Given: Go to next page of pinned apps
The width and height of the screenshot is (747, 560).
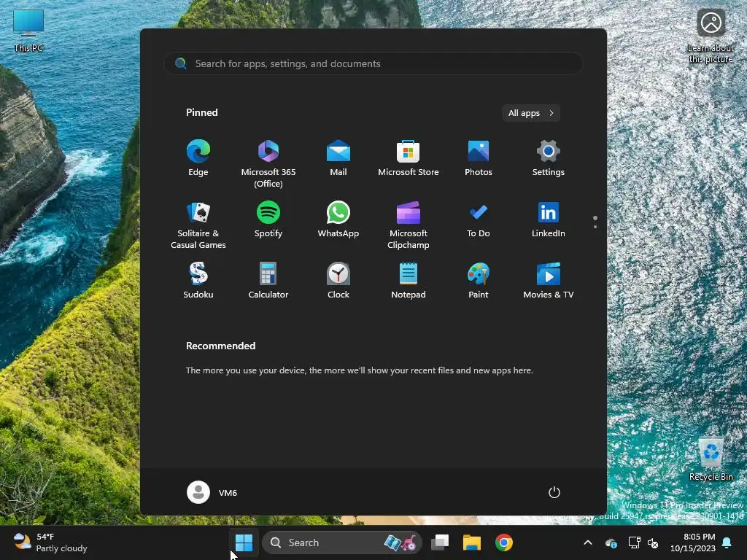Looking at the screenshot, I should pos(595,226).
